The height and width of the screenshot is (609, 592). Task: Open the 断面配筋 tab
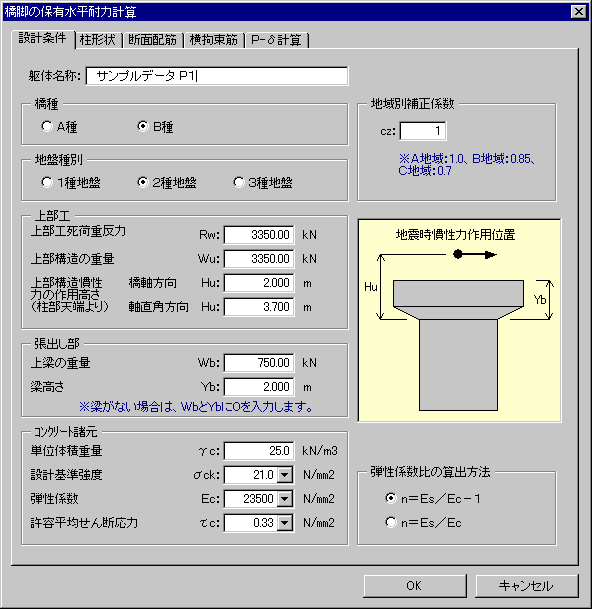pyautogui.click(x=153, y=40)
